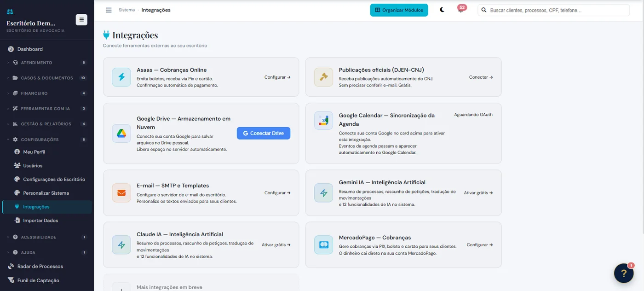This screenshot has height=291, width=644.
Task: Expand the Gestão & Relatórios section
Action: (x=47, y=124)
